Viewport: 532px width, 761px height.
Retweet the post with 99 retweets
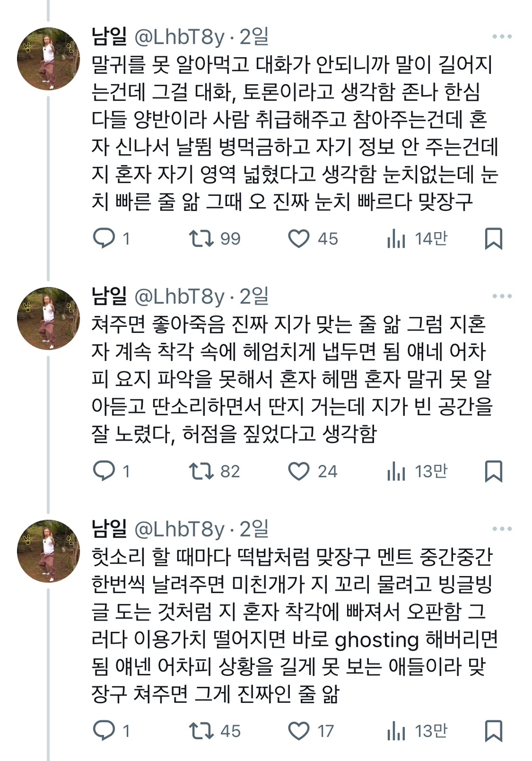coord(201,238)
